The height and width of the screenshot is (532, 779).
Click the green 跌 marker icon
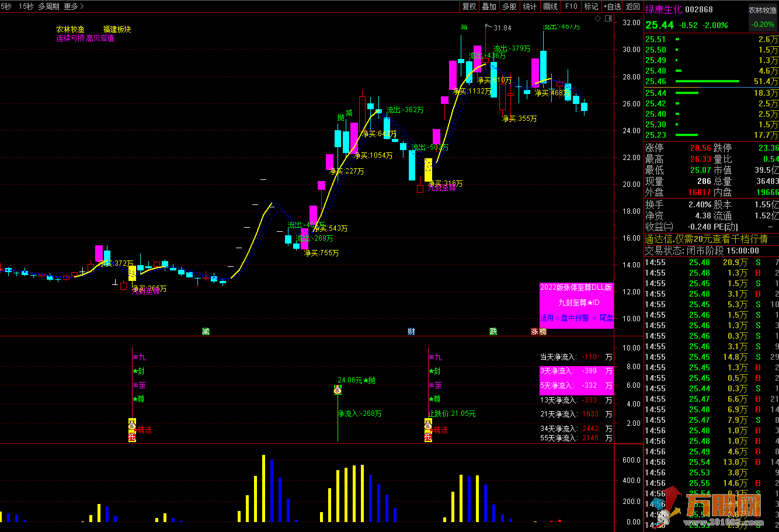(493, 331)
